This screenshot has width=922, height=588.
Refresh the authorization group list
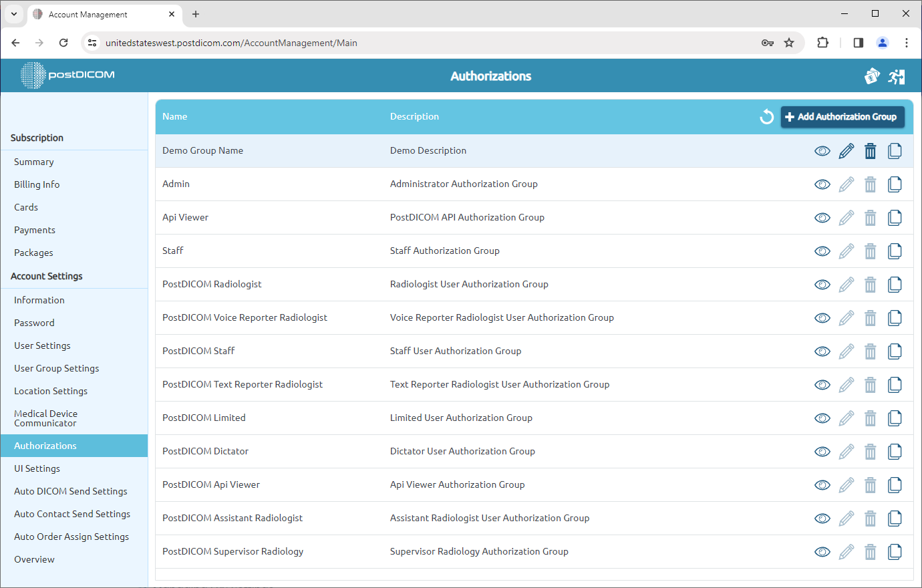point(766,116)
